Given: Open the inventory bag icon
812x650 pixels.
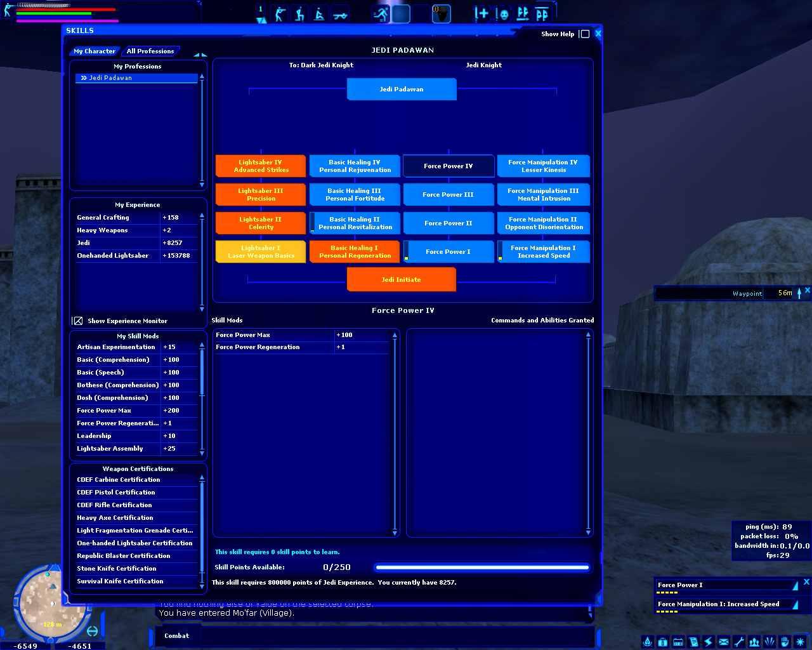Looking at the screenshot, I should tap(663, 642).
